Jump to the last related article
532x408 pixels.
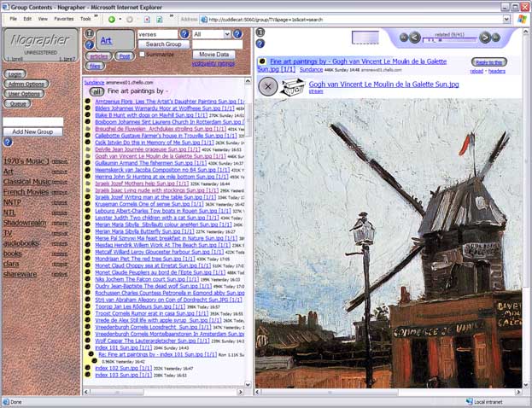click(495, 37)
